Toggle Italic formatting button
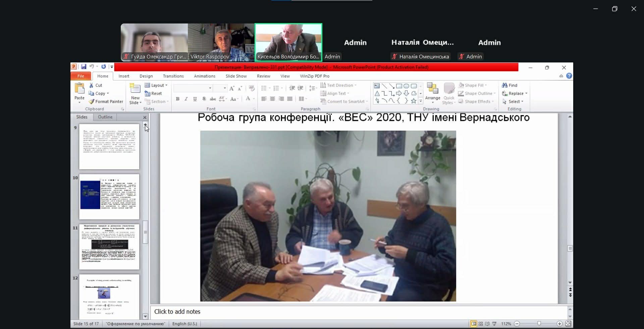The height and width of the screenshot is (329, 644). [186, 99]
